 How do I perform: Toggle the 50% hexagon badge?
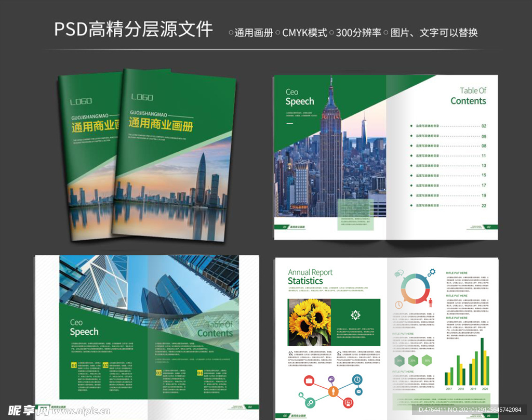point(427,360)
